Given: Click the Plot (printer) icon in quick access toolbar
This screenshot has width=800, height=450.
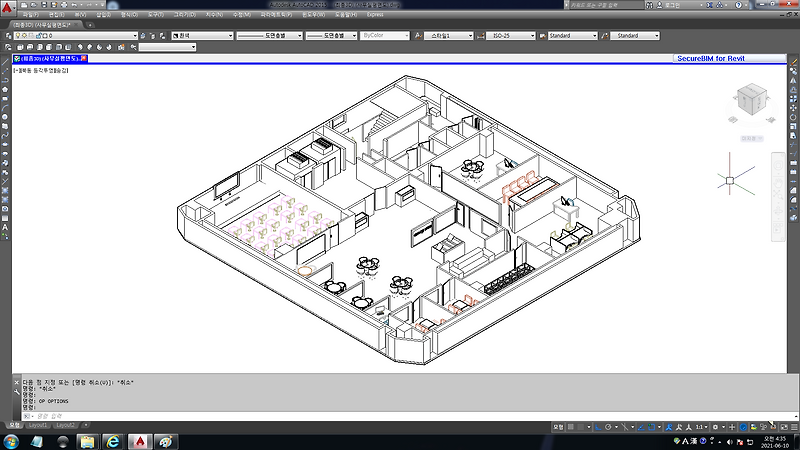Looking at the screenshot, I should 64,5.
